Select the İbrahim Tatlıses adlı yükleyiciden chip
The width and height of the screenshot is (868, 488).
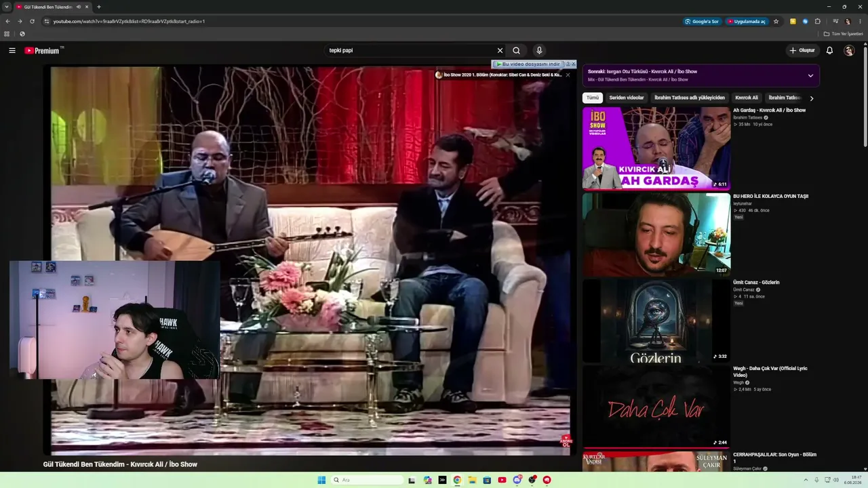coord(690,98)
